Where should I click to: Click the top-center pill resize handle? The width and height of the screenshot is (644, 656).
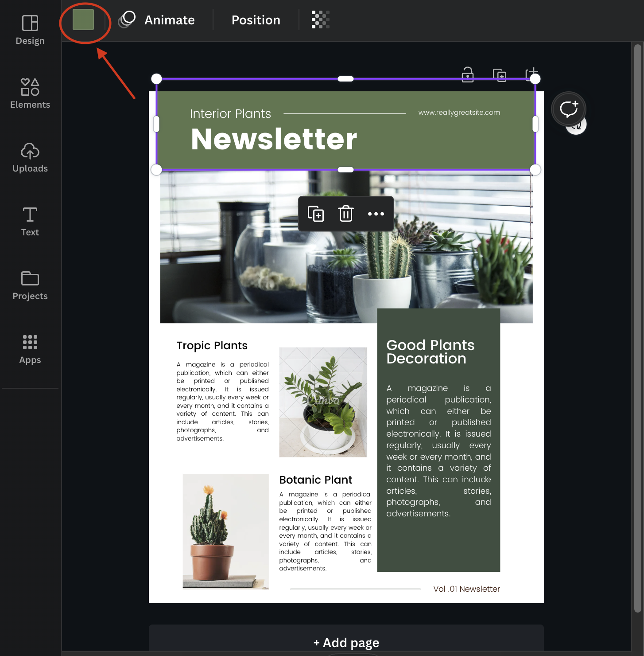pyautogui.click(x=345, y=79)
